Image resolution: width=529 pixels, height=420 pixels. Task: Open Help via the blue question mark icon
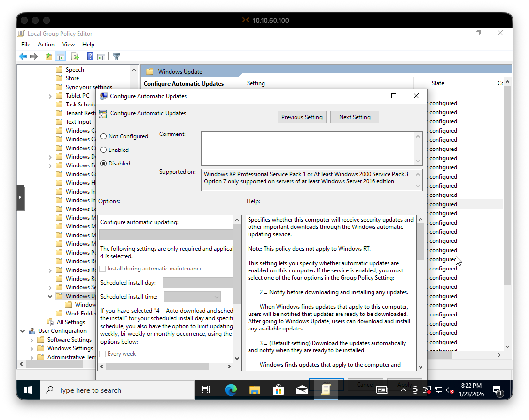pyautogui.click(x=90, y=57)
